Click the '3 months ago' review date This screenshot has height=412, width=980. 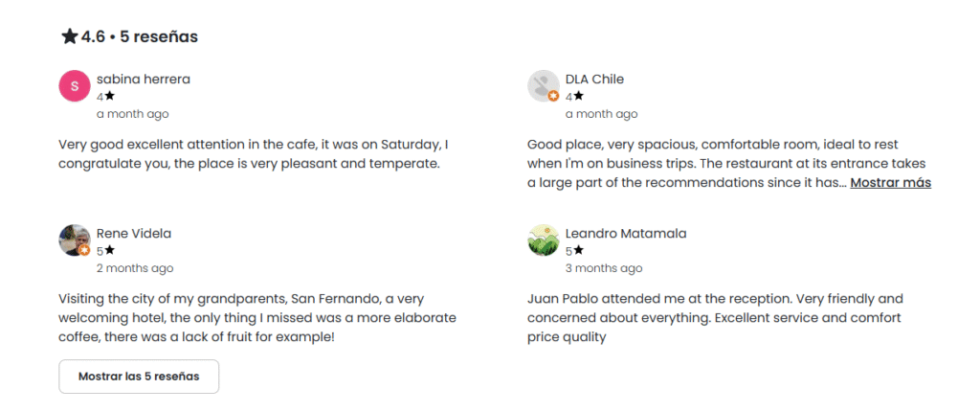coord(604,268)
